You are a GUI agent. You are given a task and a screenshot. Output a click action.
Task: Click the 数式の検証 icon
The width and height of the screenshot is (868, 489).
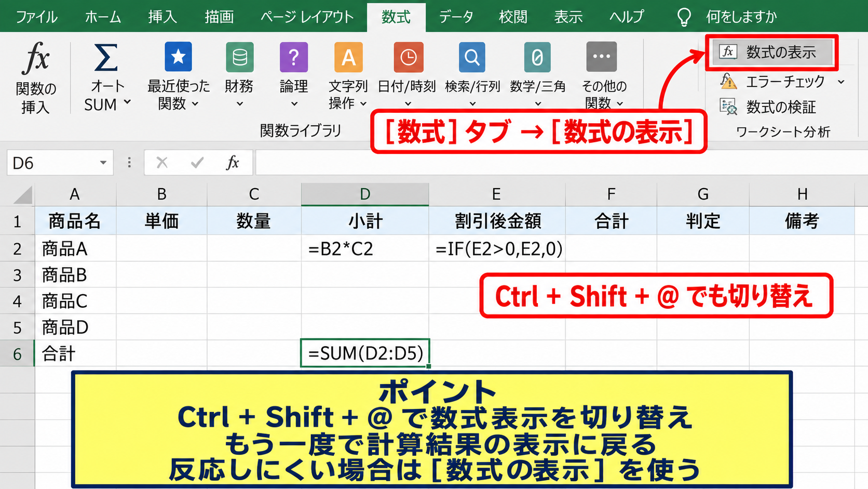[x=728, y=107]
